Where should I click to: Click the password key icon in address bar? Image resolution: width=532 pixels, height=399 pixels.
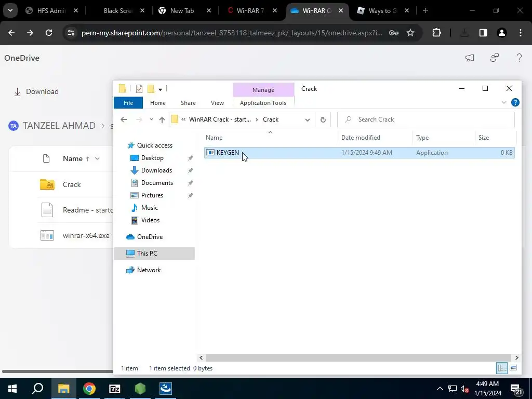click(394, 33)
